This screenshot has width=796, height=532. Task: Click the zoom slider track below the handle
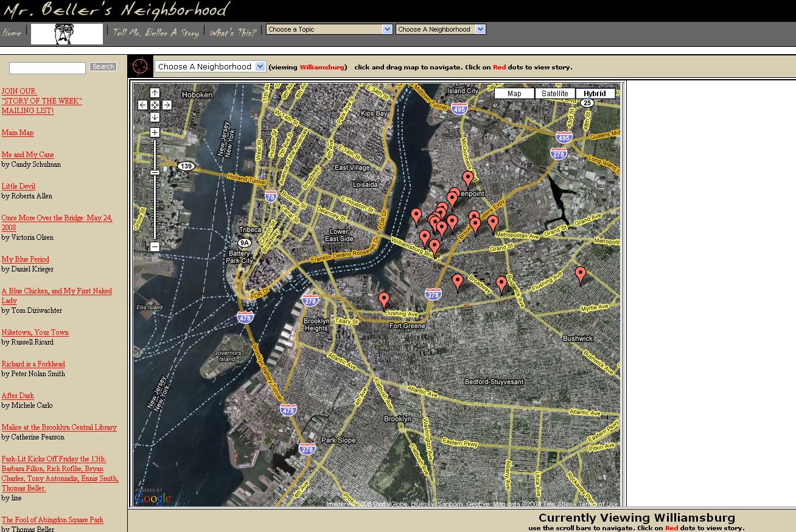click(155, 207)
